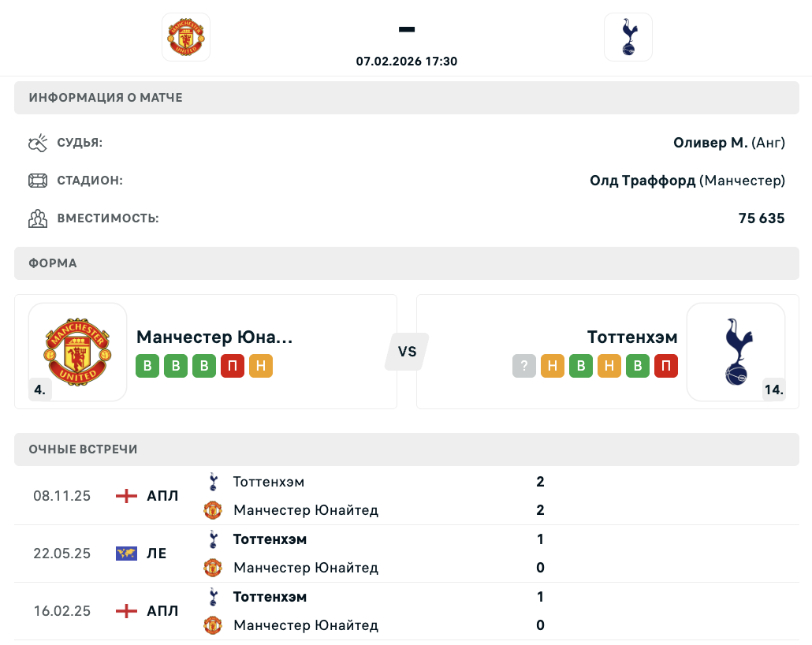This screenshot has width=812, height=645.
Task: Open the large Tottenham logo in Форма
Action: [x=736, y=352]
